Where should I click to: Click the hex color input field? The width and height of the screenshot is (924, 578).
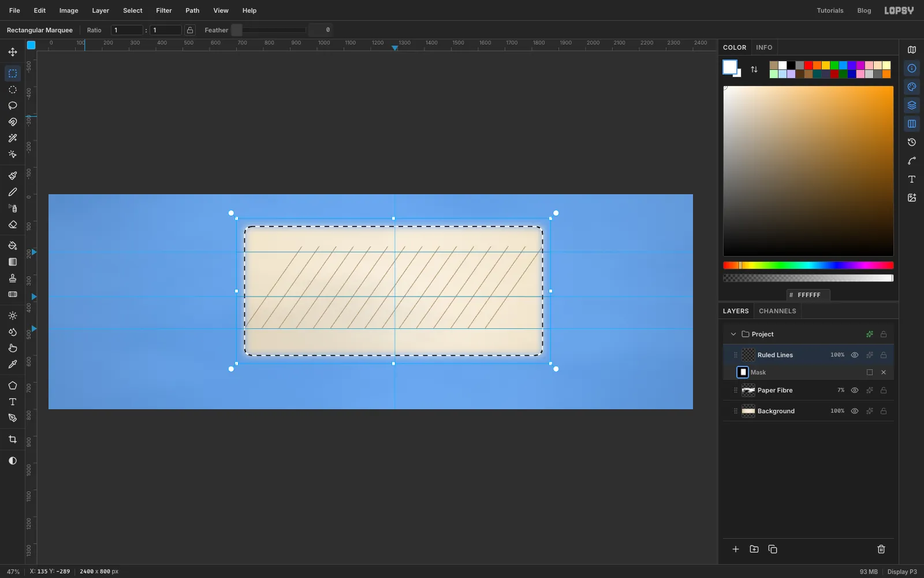pos(808,295)
